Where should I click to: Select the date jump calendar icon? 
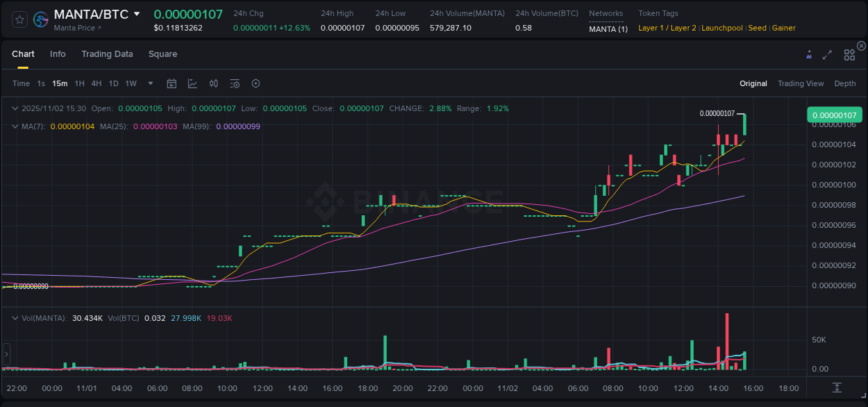[172, 83]
